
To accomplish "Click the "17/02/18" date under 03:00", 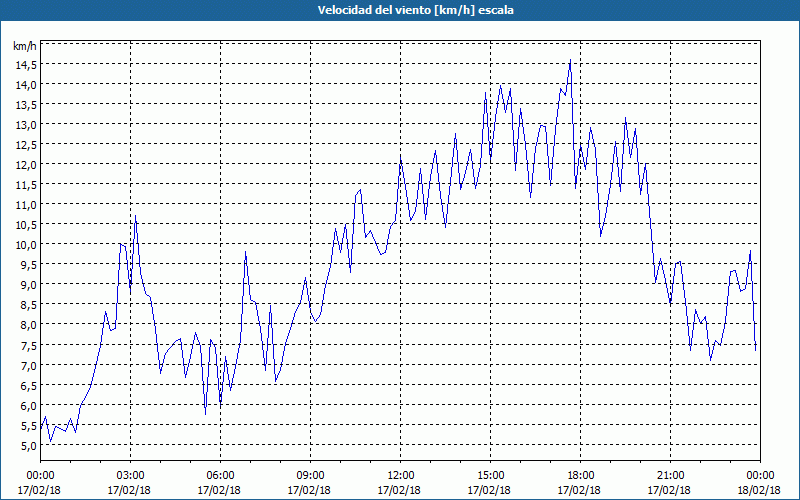I will (129, 490).
